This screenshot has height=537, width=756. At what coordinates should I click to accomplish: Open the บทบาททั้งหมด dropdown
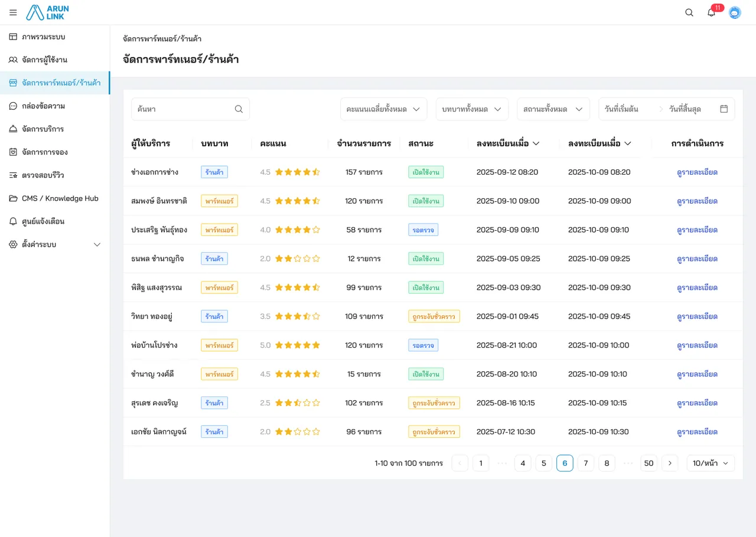pos(472,109)
